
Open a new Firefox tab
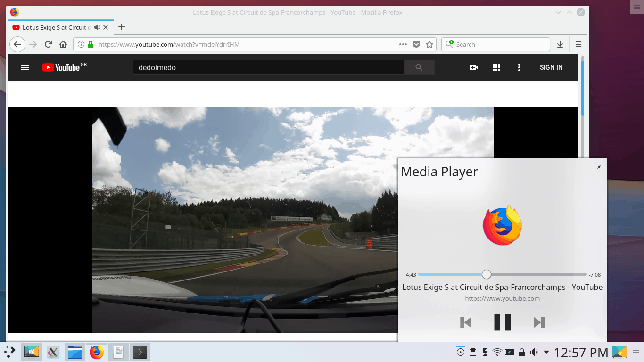coord(122,27)
